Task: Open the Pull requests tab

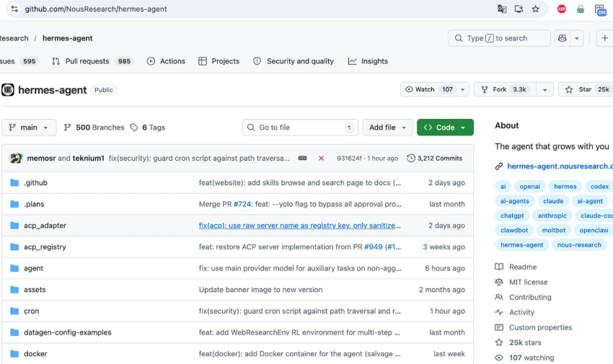Action: [92, 61]
